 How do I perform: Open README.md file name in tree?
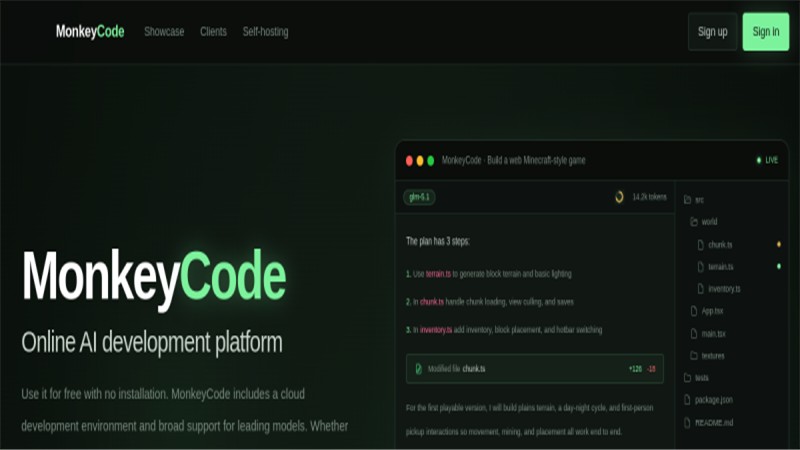714,423
